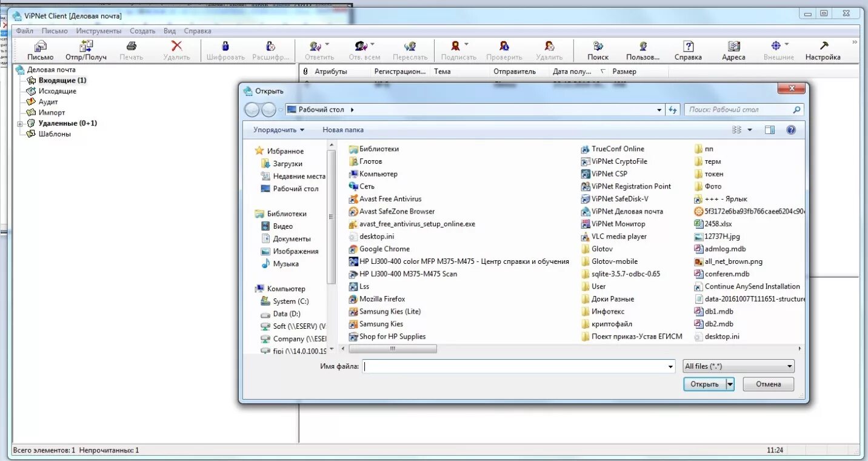Click the Письмо toolbar icon
Image resolution: width=868 pixels, height=461 pixels.
click(41, 46)
